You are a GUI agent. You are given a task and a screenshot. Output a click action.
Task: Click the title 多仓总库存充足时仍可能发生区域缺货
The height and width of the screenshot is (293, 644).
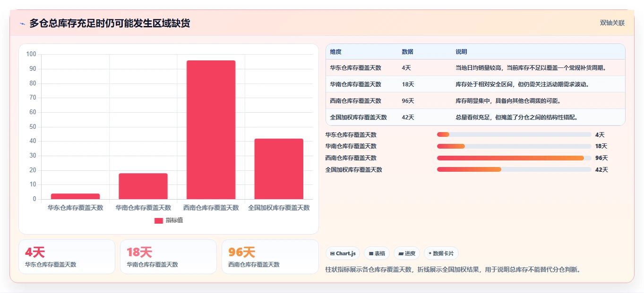tap(110, 24)
